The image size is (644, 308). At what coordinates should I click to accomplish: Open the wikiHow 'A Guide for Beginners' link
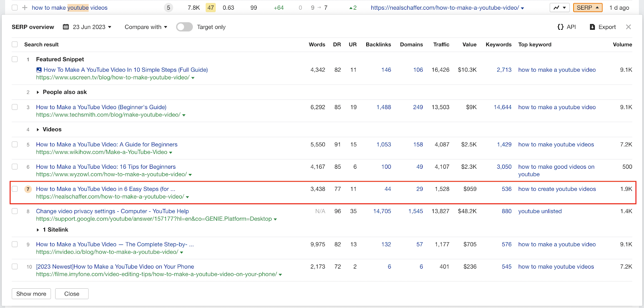pos(107,145)
